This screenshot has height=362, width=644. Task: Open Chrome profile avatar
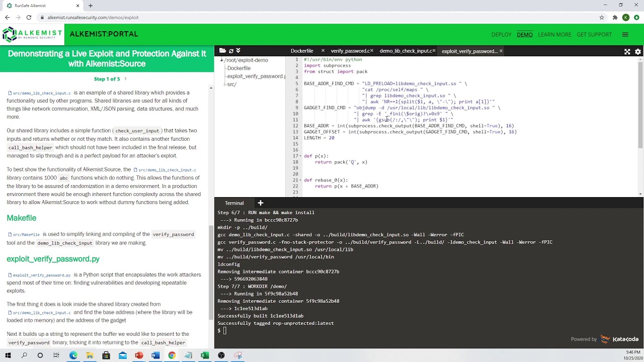pyautogui.click(x=626, y=18)
